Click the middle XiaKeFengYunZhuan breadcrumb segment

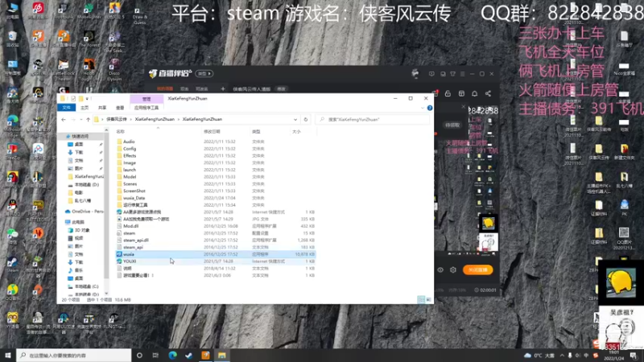pyautogui.click(x=155, y=119)
